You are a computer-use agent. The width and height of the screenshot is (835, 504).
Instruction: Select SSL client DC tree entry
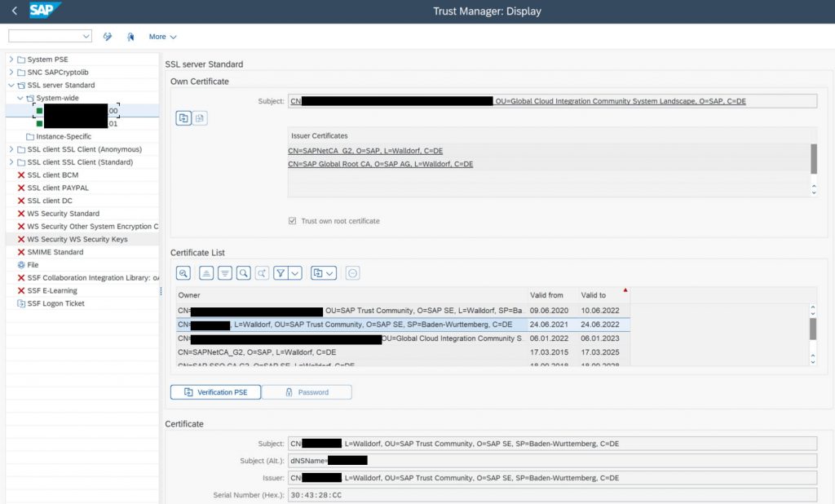click(x=50, y=201)
